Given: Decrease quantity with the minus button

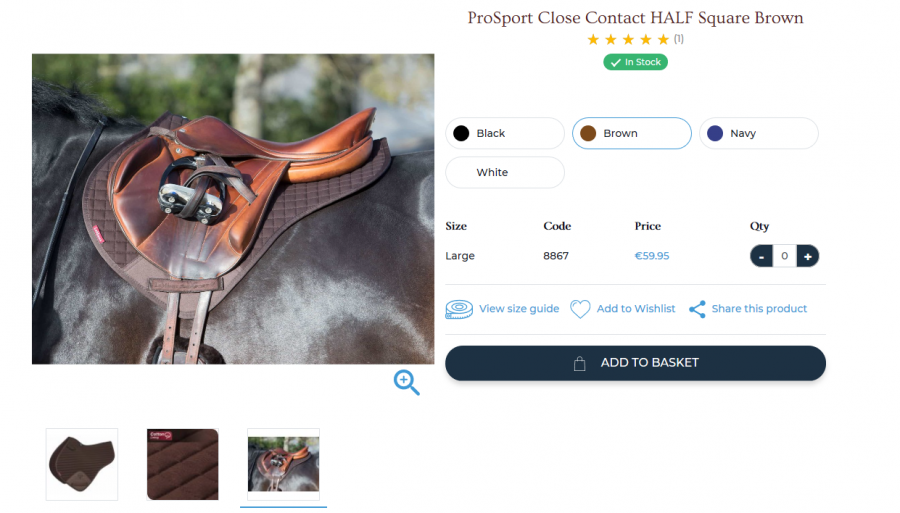Looking at the screenshot, I should click(761, 256).
